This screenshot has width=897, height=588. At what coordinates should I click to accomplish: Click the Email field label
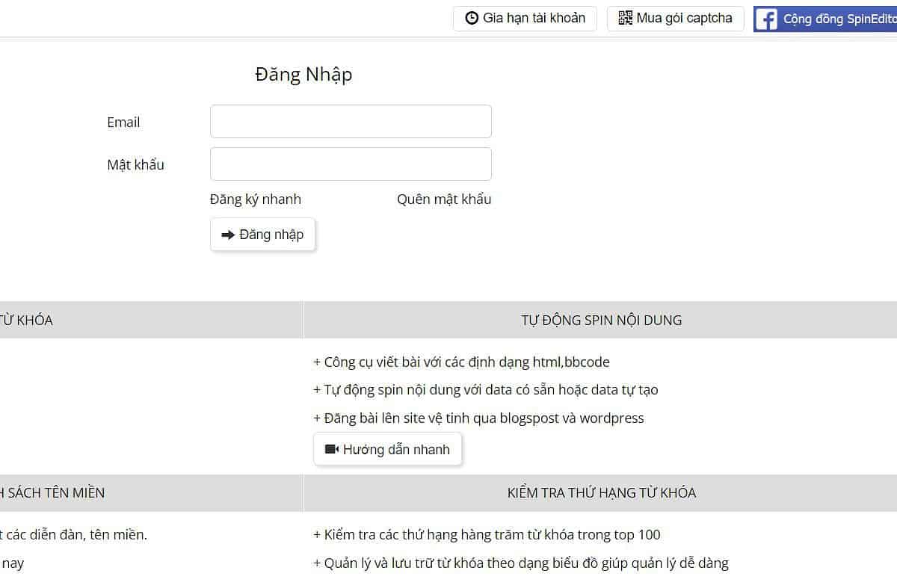[x=123, y=123]
